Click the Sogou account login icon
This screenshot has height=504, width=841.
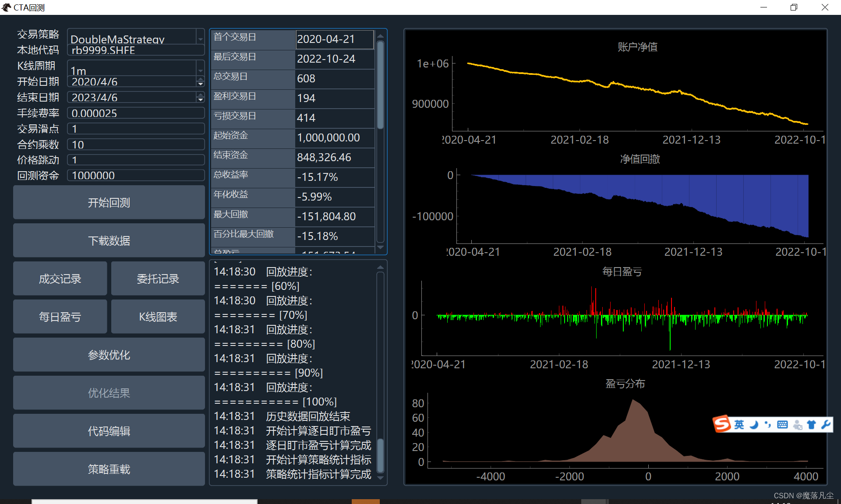[797, 425]
